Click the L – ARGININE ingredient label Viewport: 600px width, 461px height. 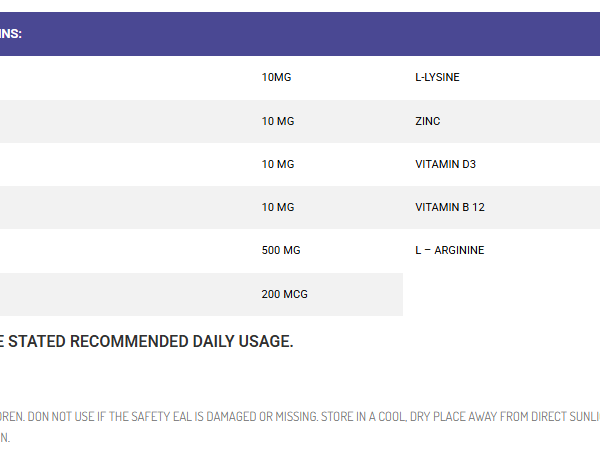pyautogui.click(x=450, y=250)
